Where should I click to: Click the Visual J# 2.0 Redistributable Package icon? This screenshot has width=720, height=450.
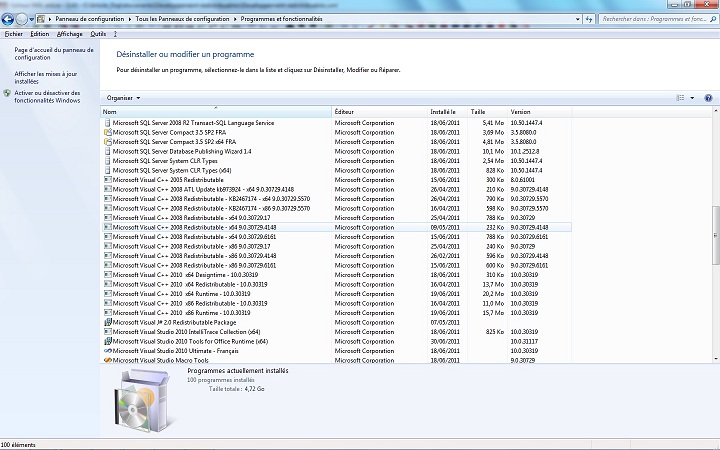pos(107,322)
